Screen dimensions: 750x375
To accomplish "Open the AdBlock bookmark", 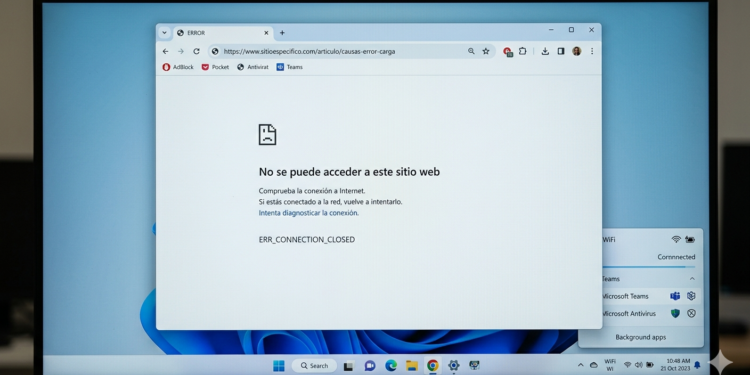I will (178, 67).
